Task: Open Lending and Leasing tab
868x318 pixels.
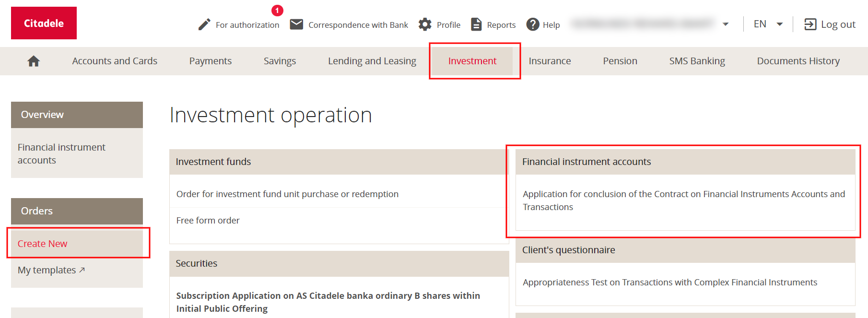Action: 372,61
